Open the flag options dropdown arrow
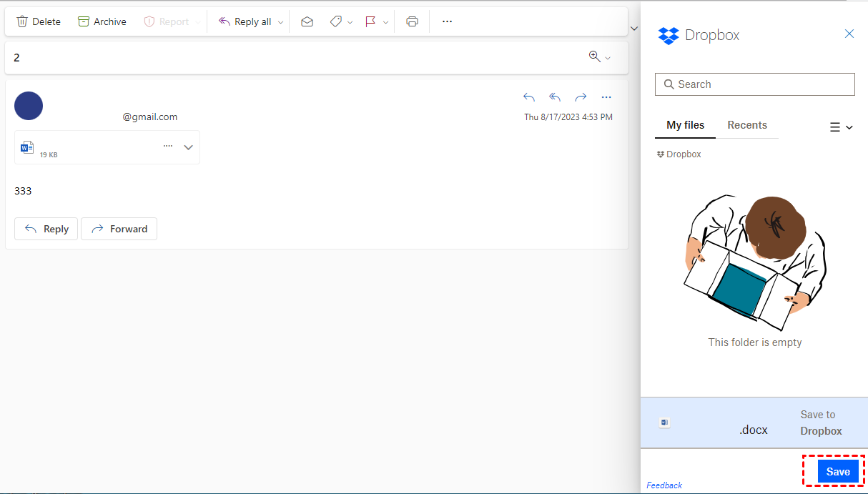868x494 pixels. pos(386,22)
